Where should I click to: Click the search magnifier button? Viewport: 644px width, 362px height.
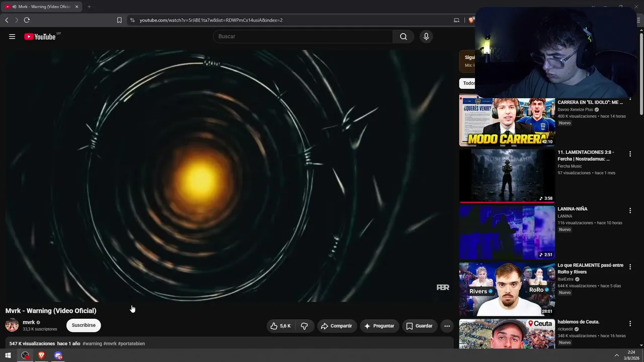(404, 37)
